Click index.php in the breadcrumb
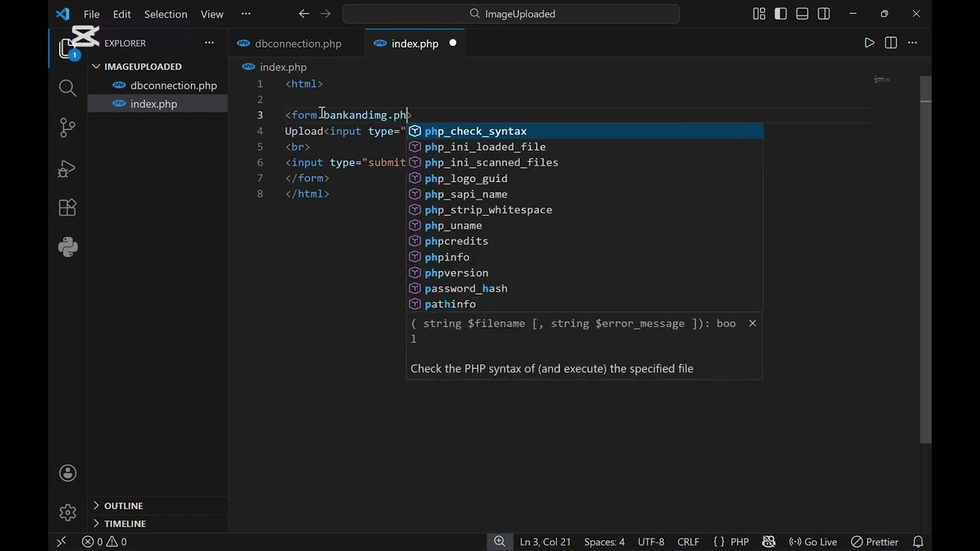The width and height of the screenshot is (980, 551). tap(283, 67)
